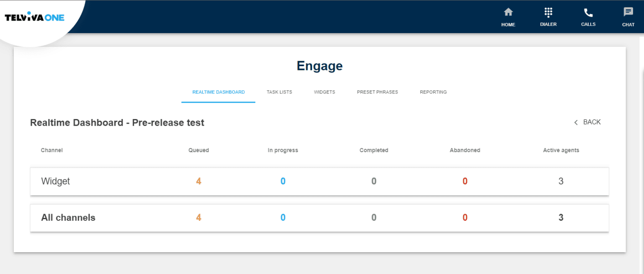Screen dimensions: 644x274
Task: Click the Channel column header
Action: [52, 150]
